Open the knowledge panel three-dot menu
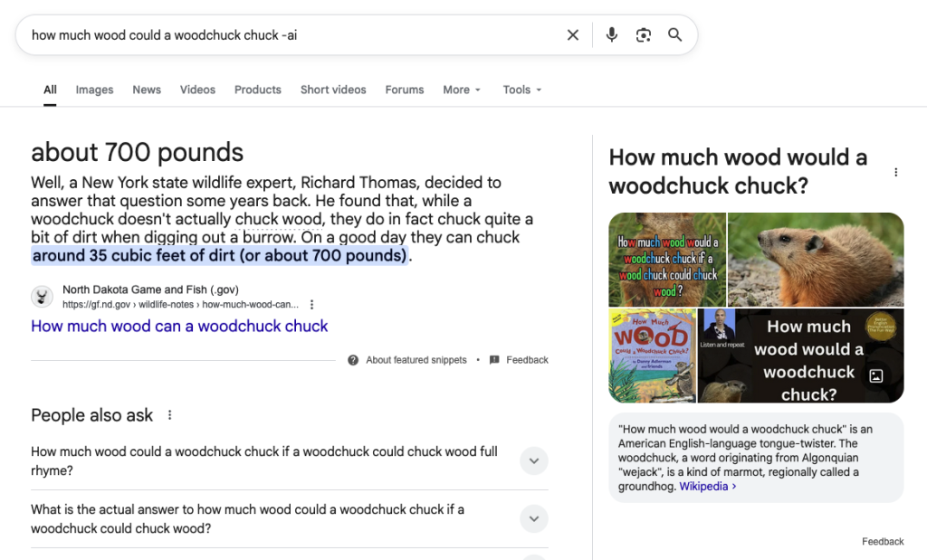This screenshot has width=927, height=560. tap(895, 173)
